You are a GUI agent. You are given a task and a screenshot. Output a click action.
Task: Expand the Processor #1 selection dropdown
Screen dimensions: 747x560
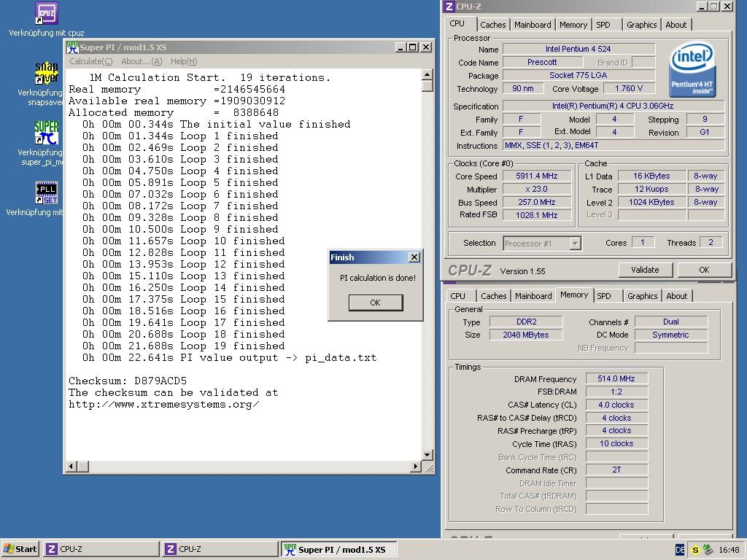(575, 244)
